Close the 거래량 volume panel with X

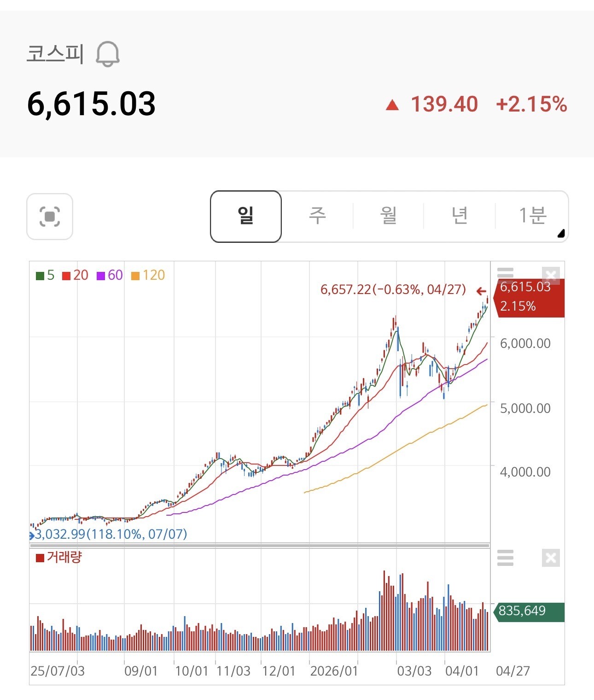pos(551,558)
